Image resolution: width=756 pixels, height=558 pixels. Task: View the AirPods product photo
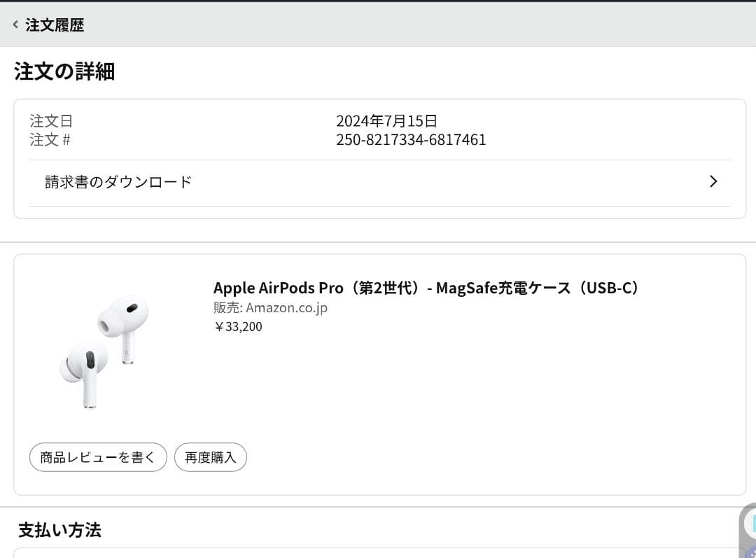(x=105, y=350)
